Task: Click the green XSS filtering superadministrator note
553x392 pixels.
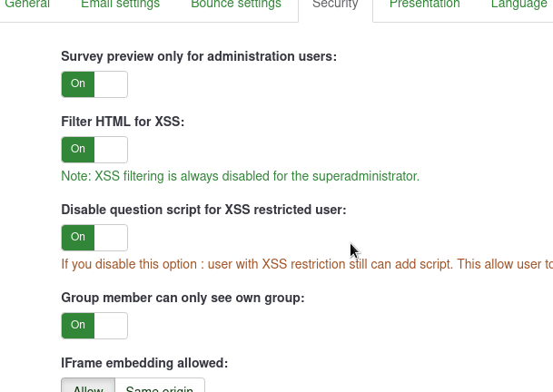Action: (x=240, y=176)
